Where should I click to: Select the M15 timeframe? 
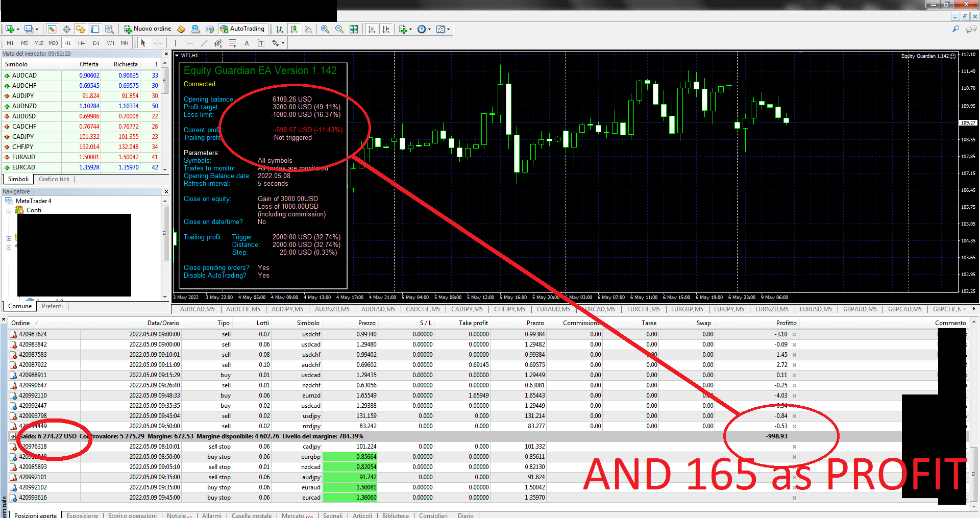tap(39, 43)
